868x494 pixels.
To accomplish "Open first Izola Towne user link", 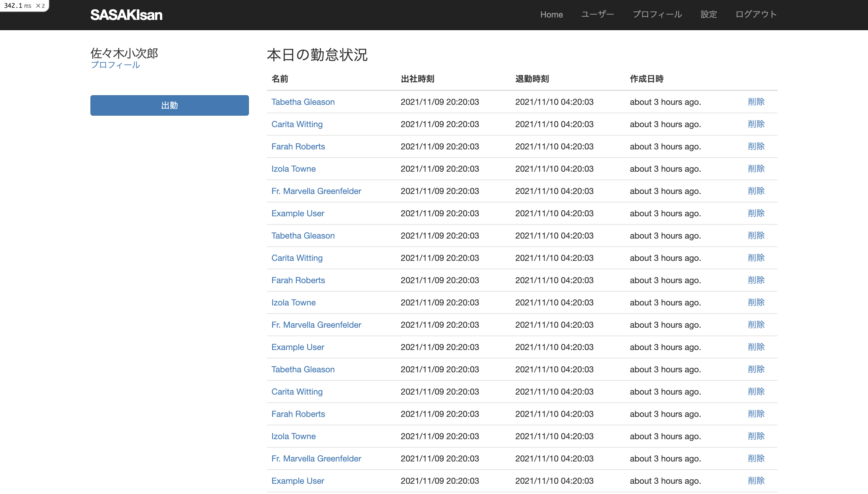I will click(x=293, y=169).
